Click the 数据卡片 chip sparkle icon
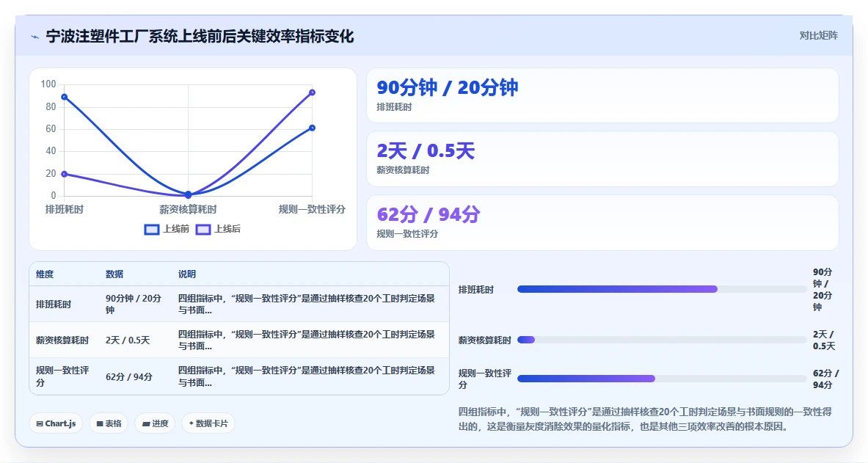Screen dimensions: 868x463 pos(191,423)
